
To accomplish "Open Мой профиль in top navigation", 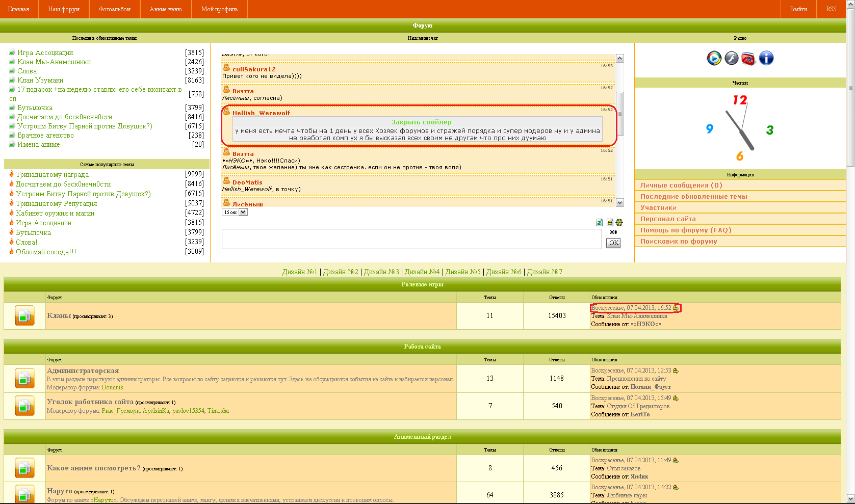I will click(219, 9).
